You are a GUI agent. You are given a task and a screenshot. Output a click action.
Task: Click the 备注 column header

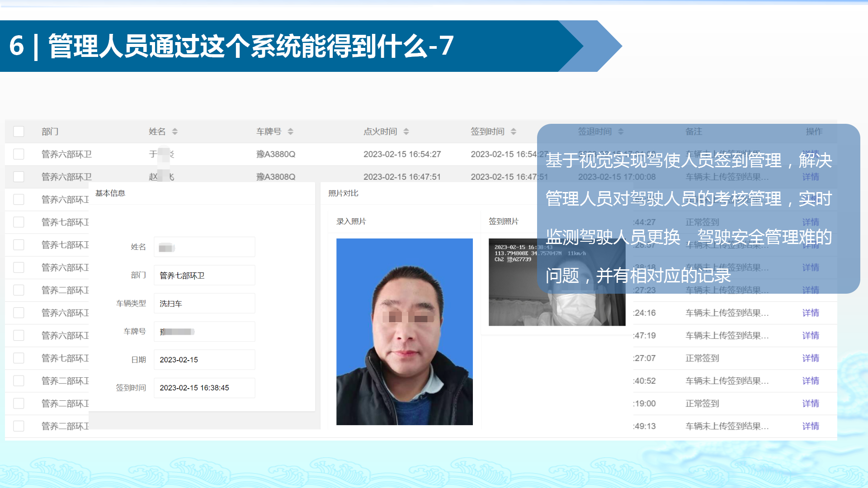(x=693, y=131)
